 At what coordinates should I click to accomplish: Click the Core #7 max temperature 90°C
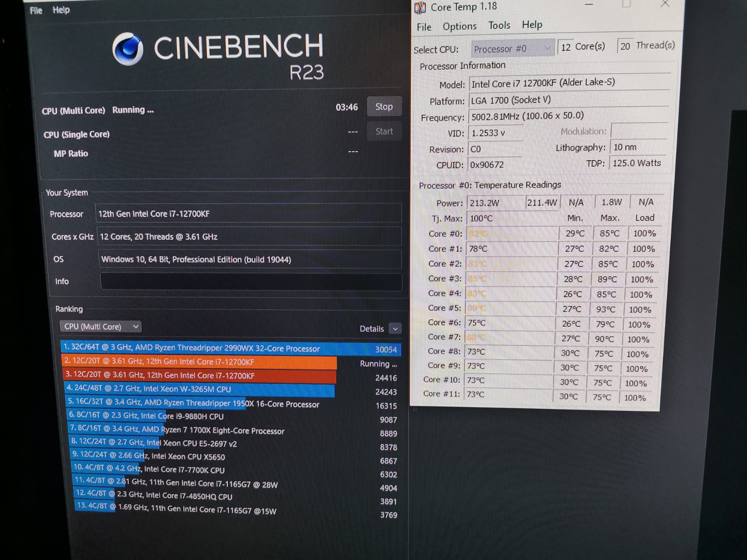point(605,339)
